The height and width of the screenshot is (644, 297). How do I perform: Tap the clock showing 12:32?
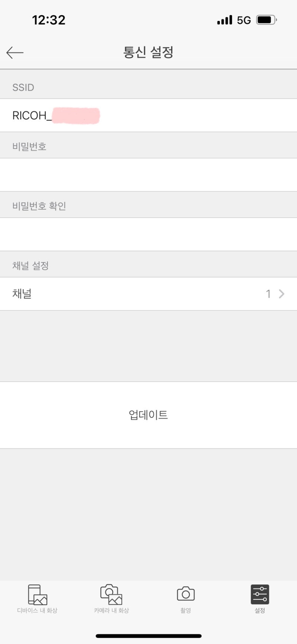pos(49,19)
